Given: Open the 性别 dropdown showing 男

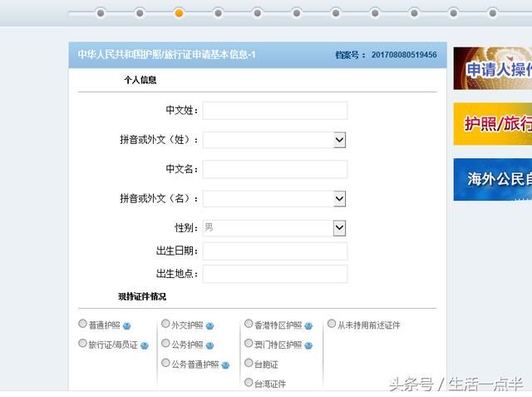Looking at the screenshot, I should (274, 228).
